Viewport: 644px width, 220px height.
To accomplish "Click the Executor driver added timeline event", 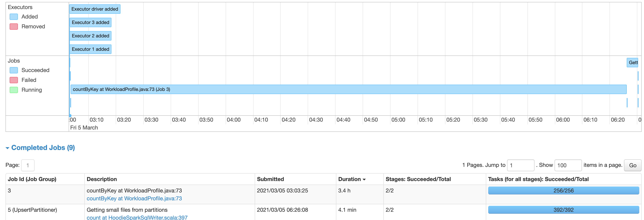I will coord(95,9).
